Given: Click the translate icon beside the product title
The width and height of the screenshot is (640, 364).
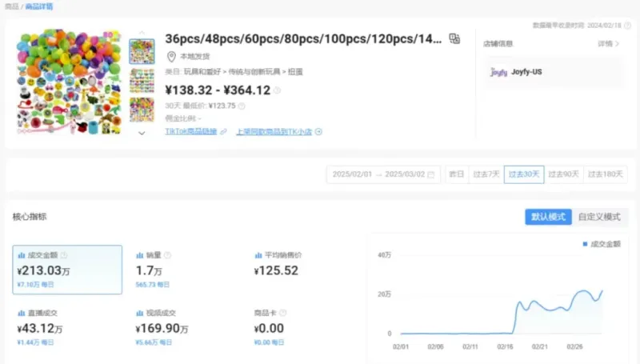Looking at the screenshot, I should tap(454, 38).
